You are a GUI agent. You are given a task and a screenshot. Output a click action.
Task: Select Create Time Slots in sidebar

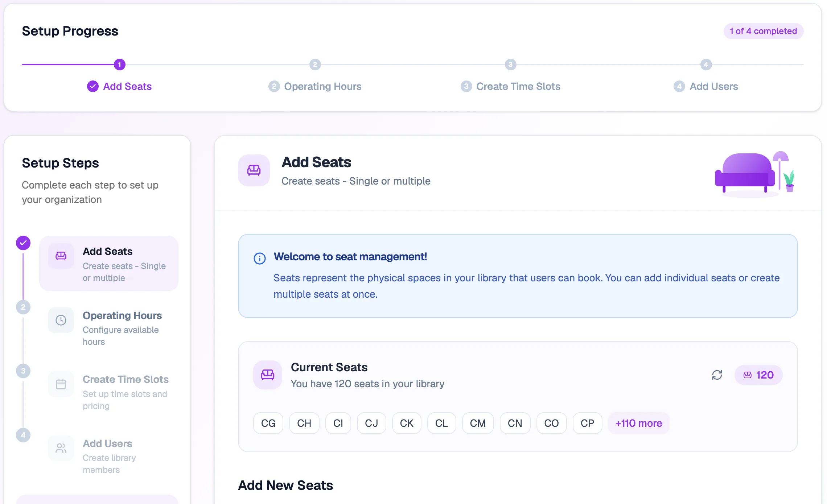click(x=109, y=392)
